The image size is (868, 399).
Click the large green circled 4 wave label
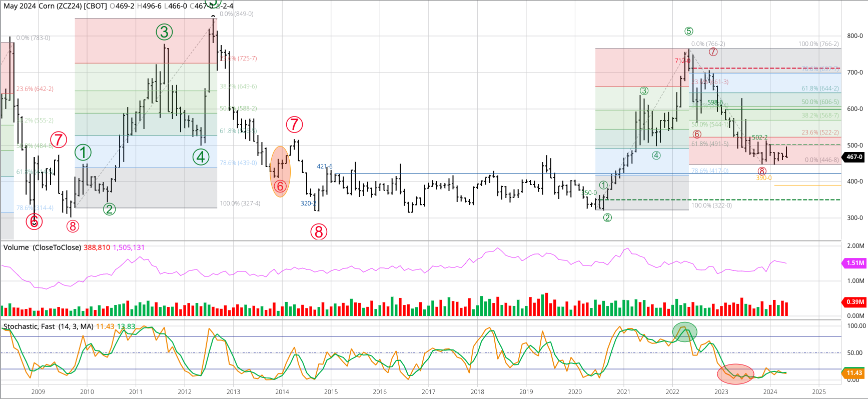coord(201,157)
